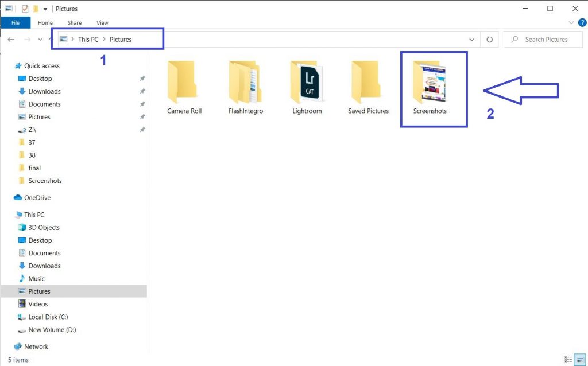
Task: Expand the recent locations dropdown arrow
Action: 40,40
